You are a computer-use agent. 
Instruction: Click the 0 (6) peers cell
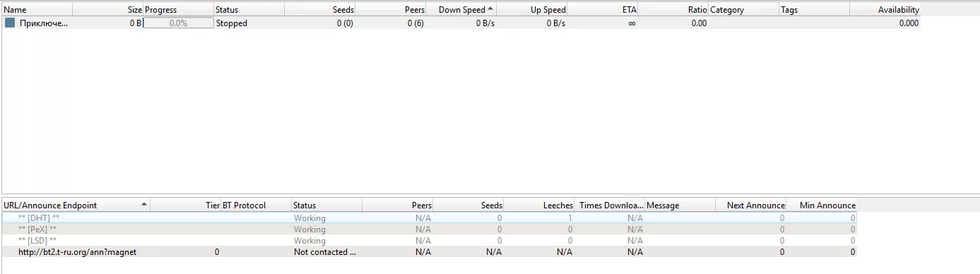[415, 23]
